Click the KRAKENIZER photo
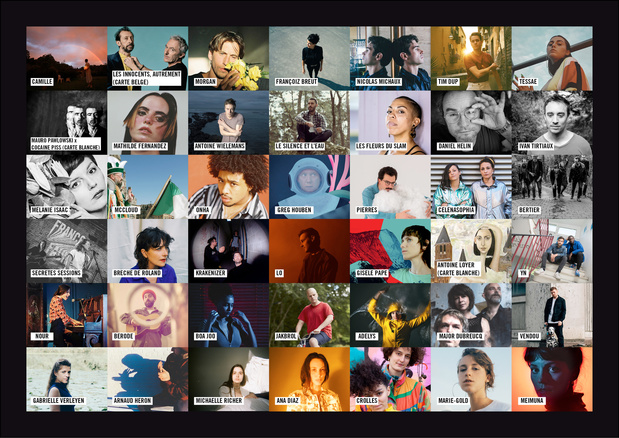Screen dimensions: 619x438 coord(229,251)
